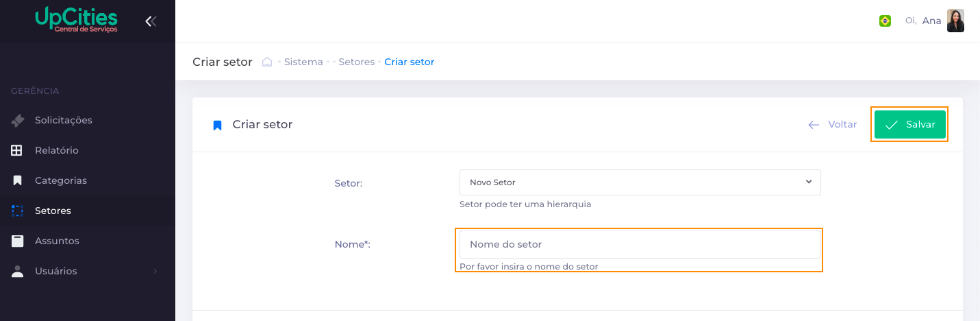Select the Setores menu item
This screenshot has width=980, height=321.
(88, 211)
